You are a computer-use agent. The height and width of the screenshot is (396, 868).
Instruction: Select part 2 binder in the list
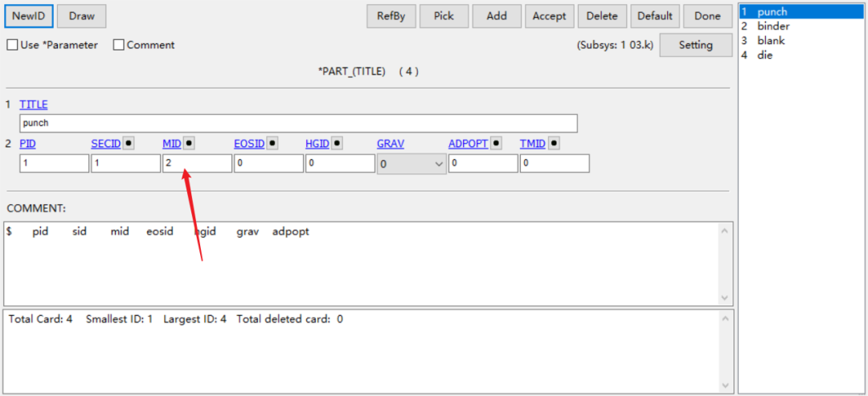[x=801, y=26]
